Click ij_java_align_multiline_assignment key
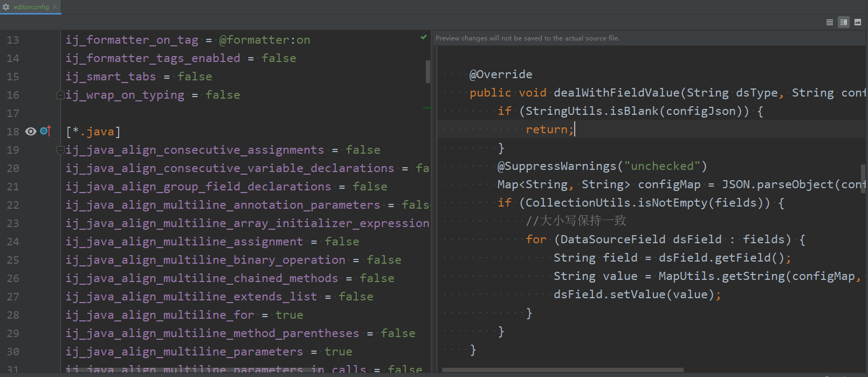The width and height of the screenshot is (868, 377). coord(184,242)
